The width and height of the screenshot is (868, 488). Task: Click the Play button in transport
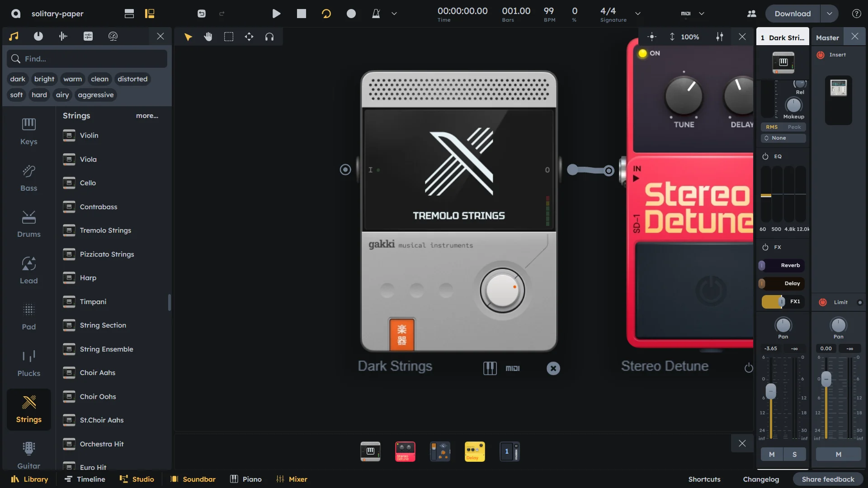point(276,14)
